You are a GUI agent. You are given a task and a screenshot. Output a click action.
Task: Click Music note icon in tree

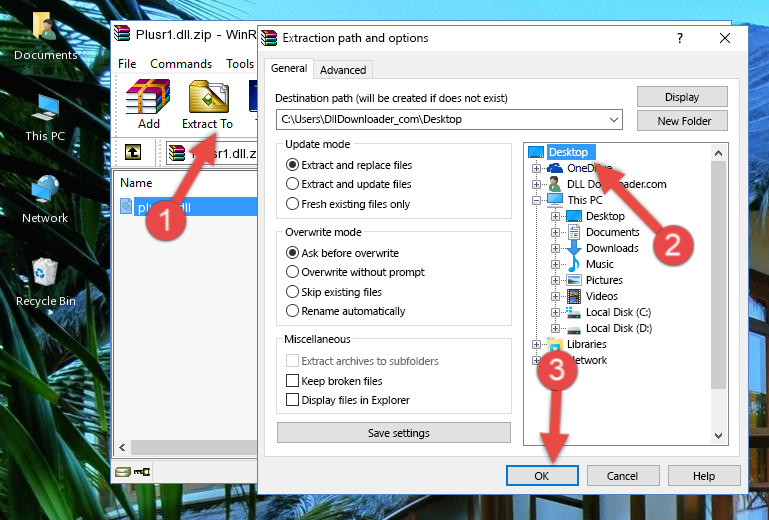[573, 264]
